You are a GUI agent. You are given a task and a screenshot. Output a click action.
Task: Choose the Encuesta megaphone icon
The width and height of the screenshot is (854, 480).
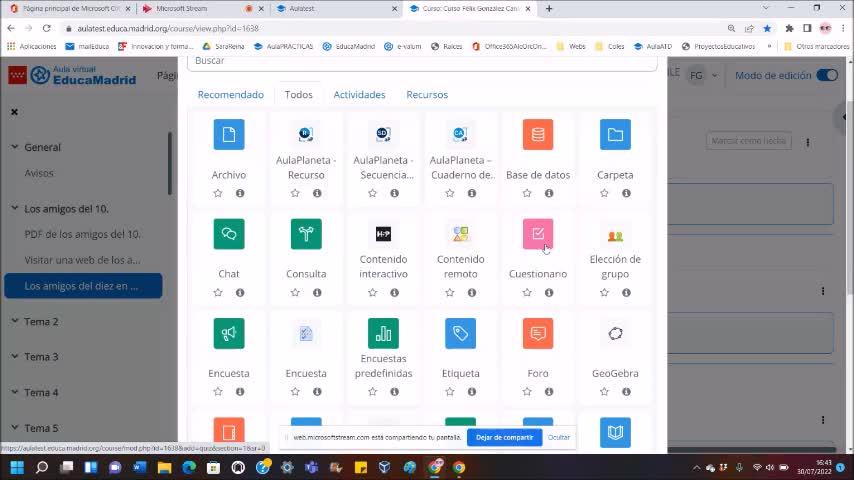(229, 333)
